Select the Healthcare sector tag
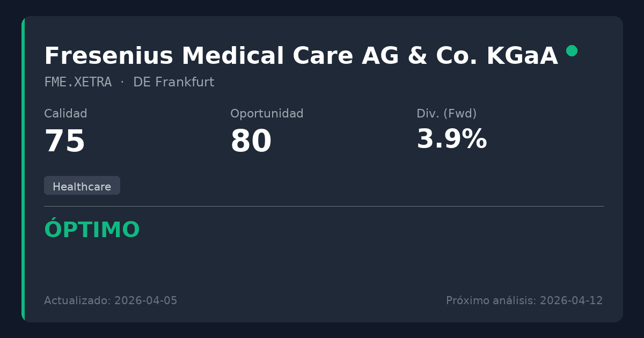 (82, 186)
